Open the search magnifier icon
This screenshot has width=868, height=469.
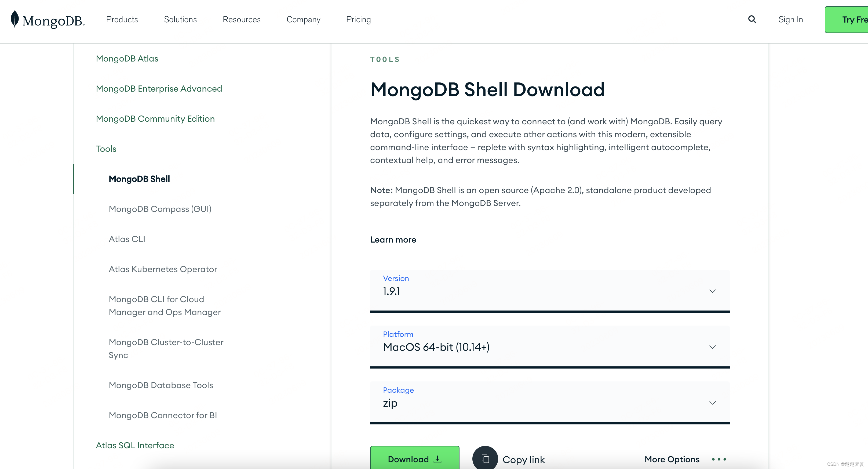[x=752, y=20]
